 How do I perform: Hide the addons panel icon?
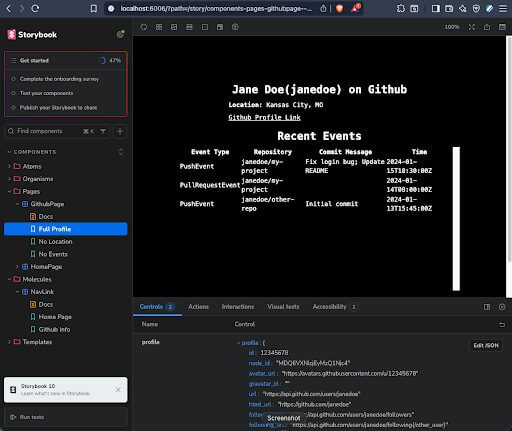(x=502, y=307)
